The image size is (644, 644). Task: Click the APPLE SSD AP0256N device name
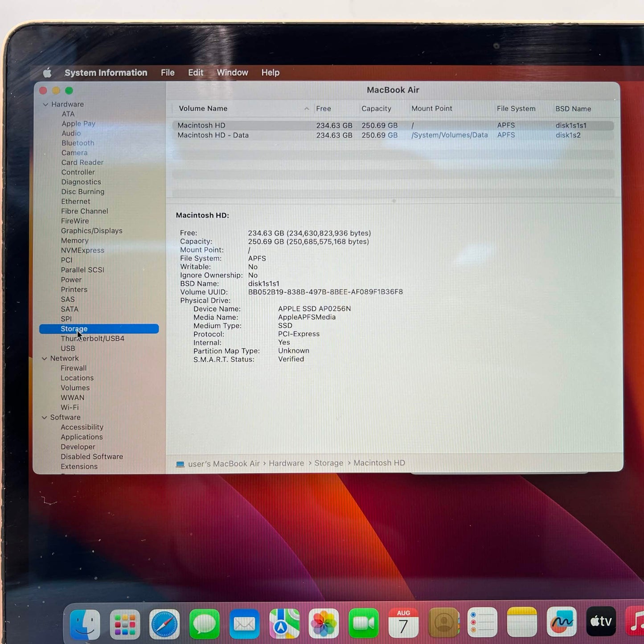click(315, 309)
